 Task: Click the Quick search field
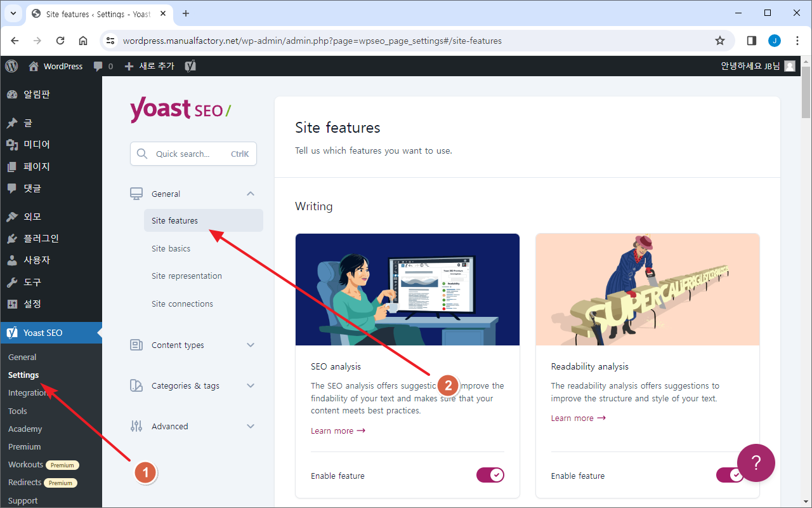193,154
